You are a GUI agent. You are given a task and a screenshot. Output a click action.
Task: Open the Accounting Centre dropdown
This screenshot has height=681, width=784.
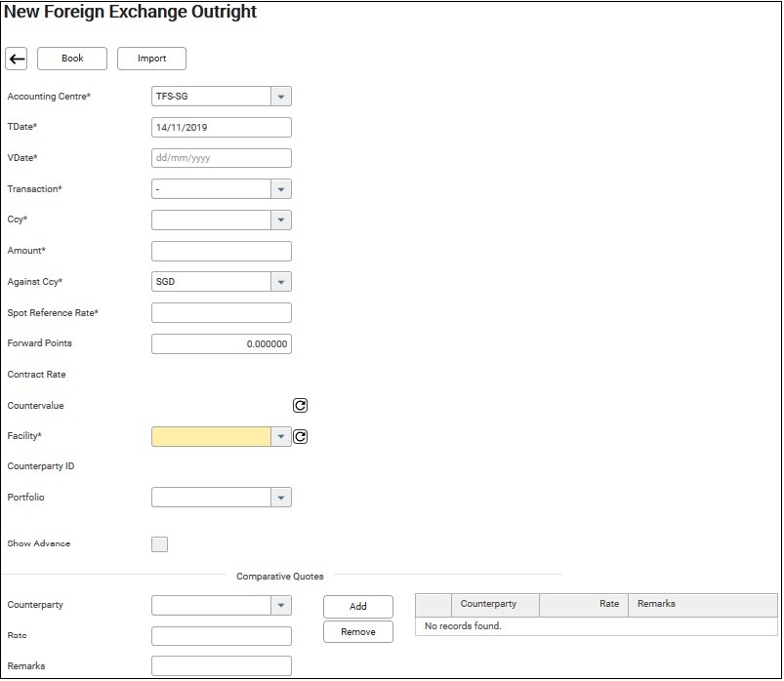point(281,97)
